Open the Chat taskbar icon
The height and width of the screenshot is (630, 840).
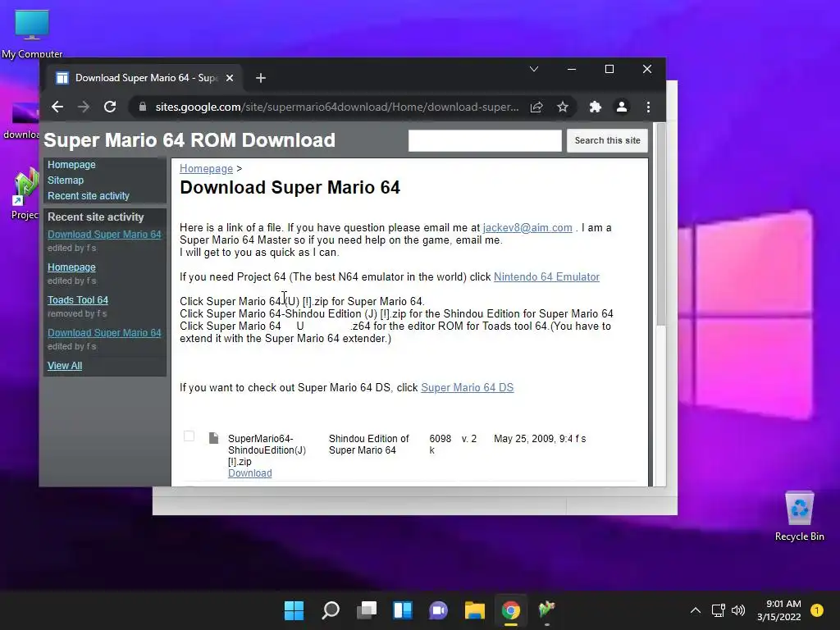coord(438,610)
